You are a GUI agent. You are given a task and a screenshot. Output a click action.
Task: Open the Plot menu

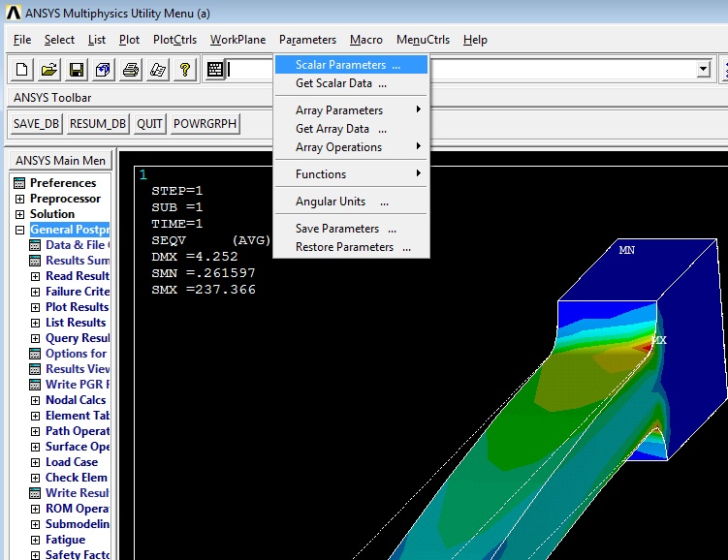point(129,40)
